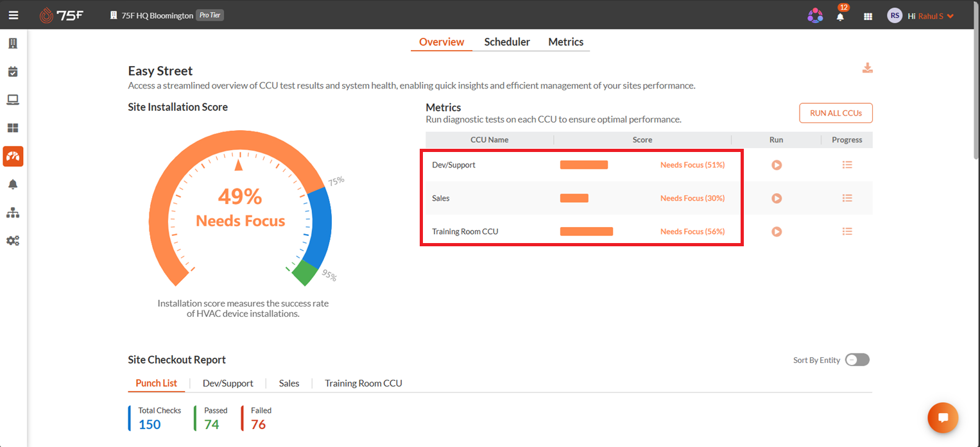Switch to the Scheduler tab
The width and height of the screenshot is (980, 447).
507,42
